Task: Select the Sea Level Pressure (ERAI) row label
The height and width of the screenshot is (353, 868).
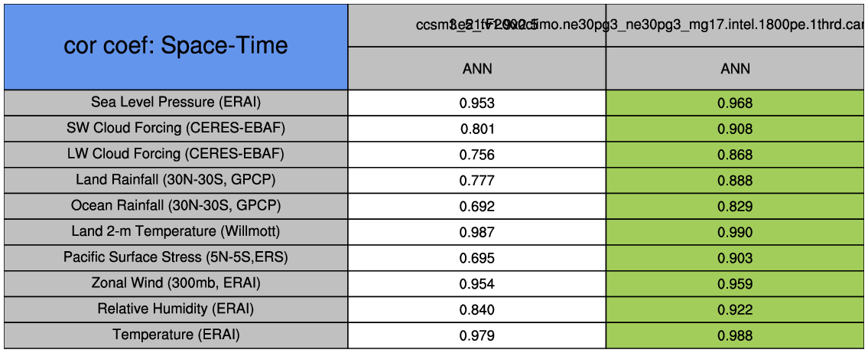Action: pyautogui.click(x=176, y=102)
